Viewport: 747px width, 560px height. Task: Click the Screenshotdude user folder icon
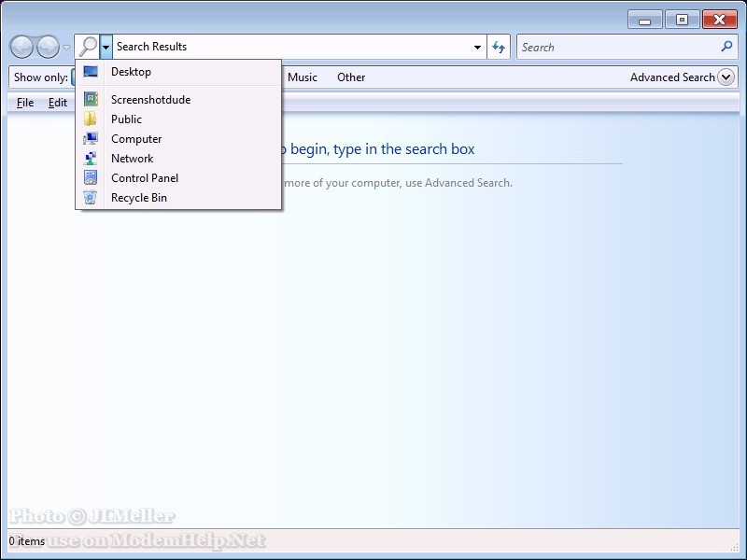[91, 99]
